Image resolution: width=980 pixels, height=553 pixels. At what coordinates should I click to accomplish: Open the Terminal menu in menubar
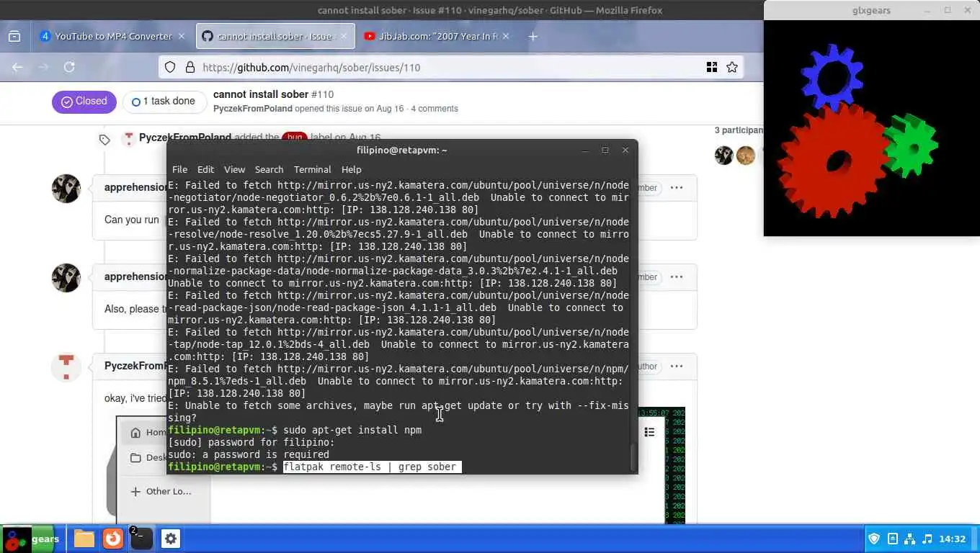click(312, 169)
